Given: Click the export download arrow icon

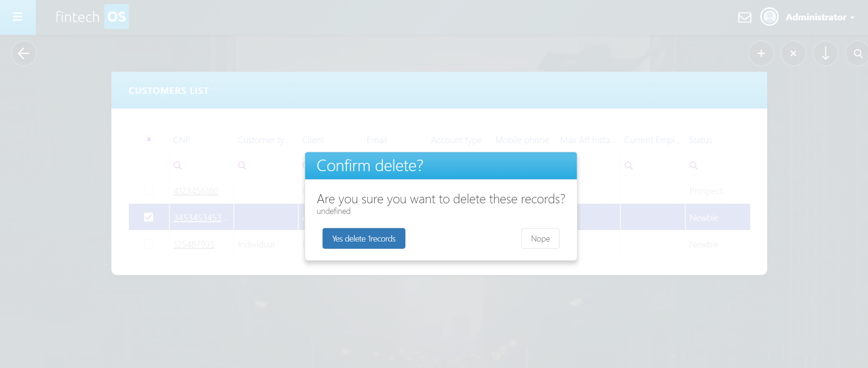Looking at the screenshot, I should [x=825, y=53].
